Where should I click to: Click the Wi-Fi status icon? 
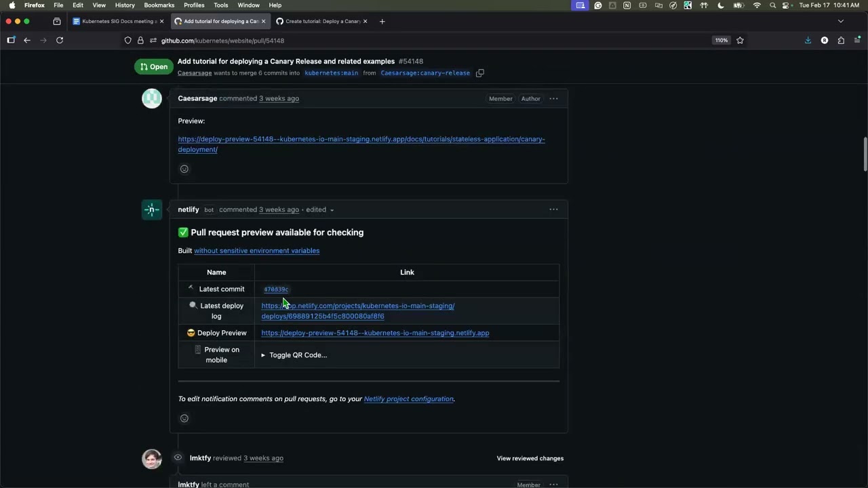click(757, 5)
